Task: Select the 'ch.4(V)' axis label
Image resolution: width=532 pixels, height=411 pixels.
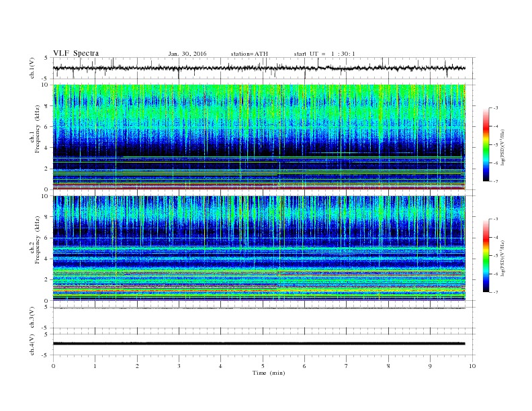Action: 32,345
